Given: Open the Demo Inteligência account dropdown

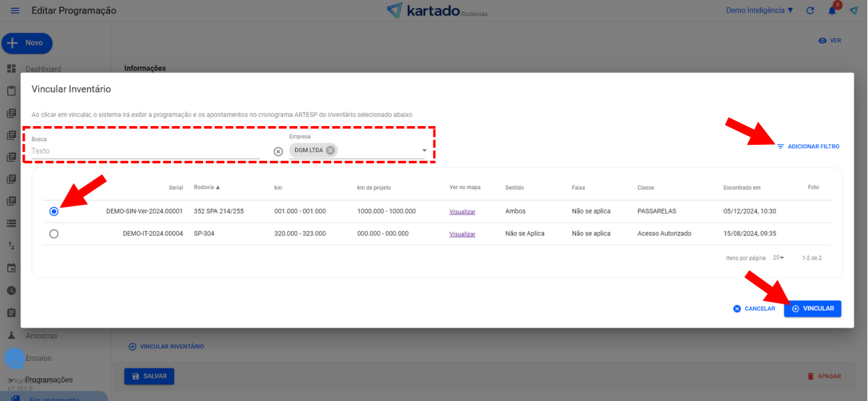Looking at the screenshot, I should coord(759,11).
